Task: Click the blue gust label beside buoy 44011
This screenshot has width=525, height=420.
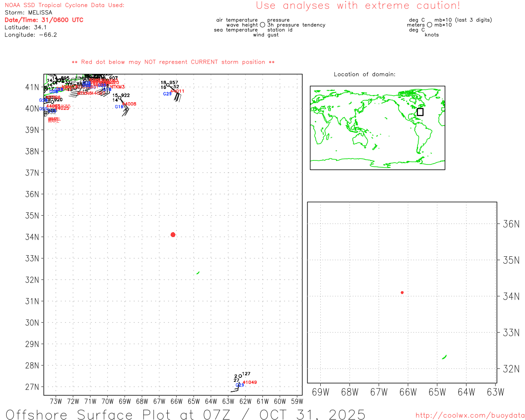Action: (x=167, y=94)
